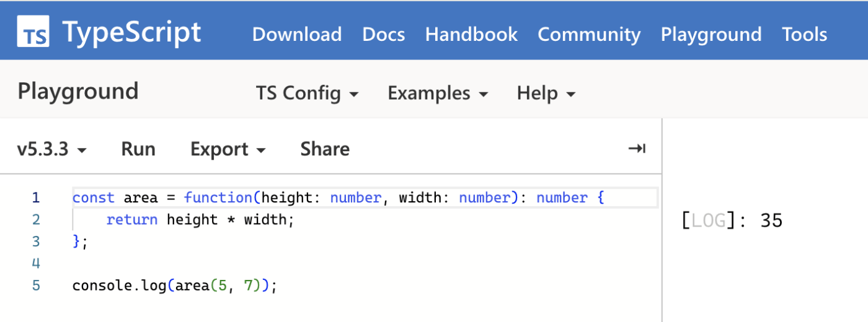The width and height of the screenshot is (868, 322).
Task: Open the Download page
Action: 297,34
